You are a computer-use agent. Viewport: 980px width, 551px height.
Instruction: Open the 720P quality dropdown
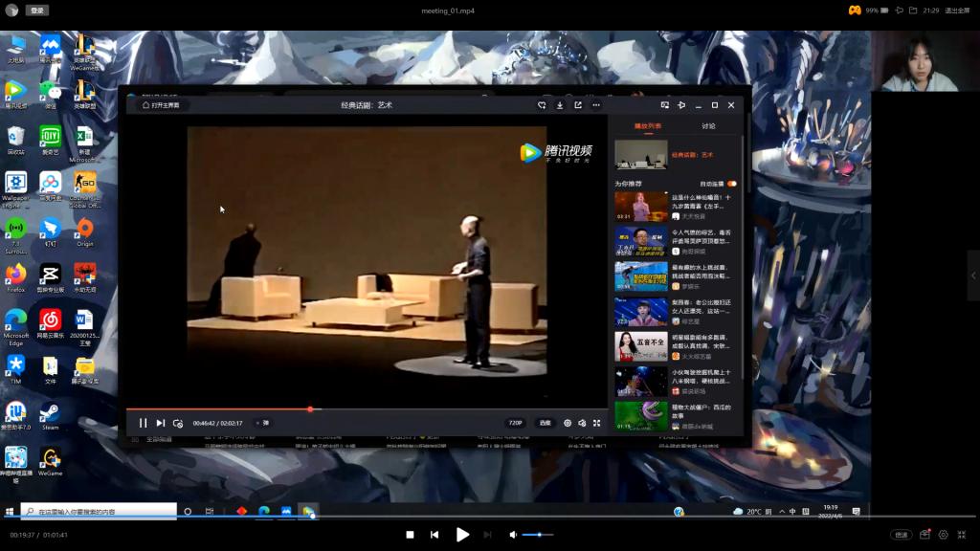[515, 423]
